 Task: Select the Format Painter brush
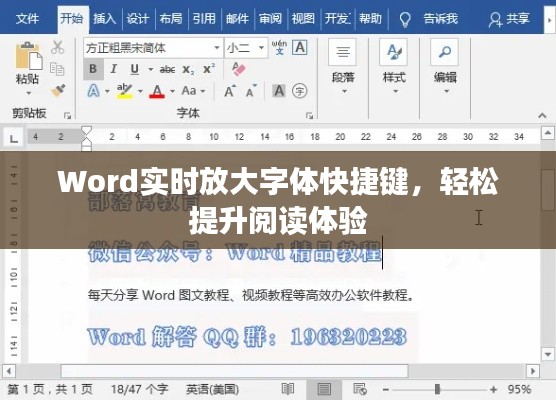point(58,90)
